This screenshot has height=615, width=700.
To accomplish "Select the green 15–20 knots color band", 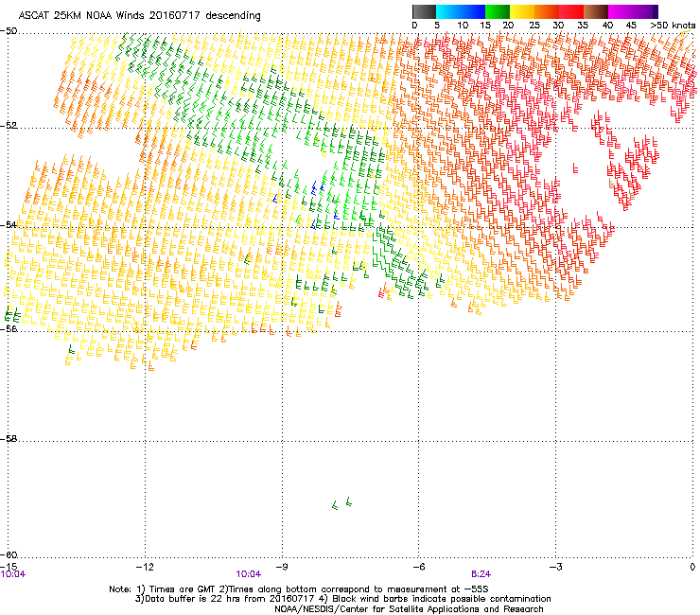I will 498,11.
